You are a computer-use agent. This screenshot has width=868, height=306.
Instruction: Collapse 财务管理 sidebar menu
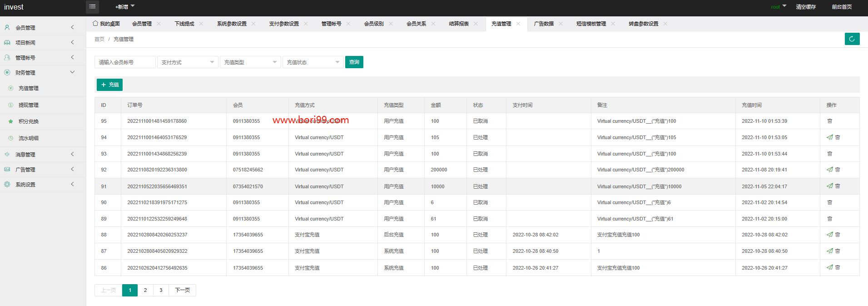(43, 73)
